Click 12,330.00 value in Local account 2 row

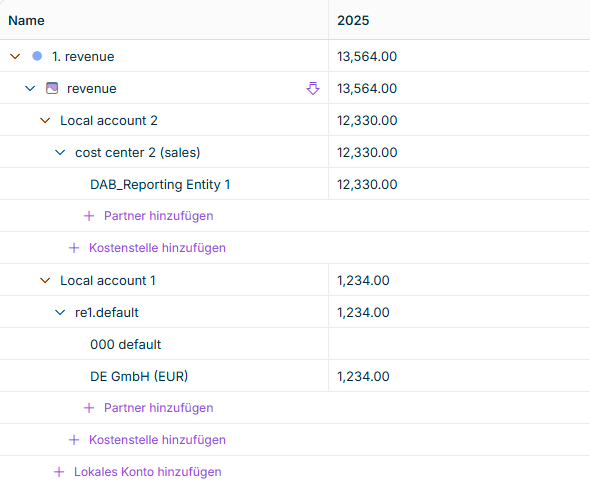367,120
